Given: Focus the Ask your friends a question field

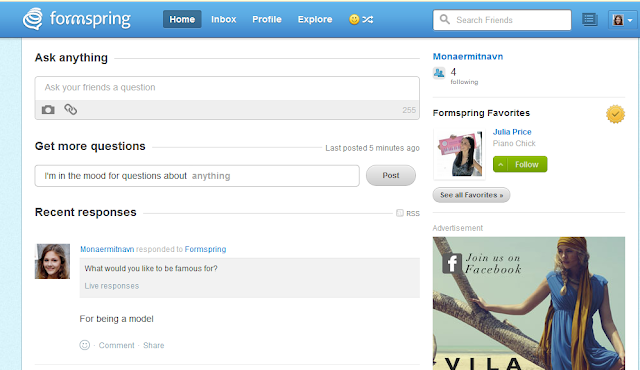Looking at the screenshot, I should 227,88.
